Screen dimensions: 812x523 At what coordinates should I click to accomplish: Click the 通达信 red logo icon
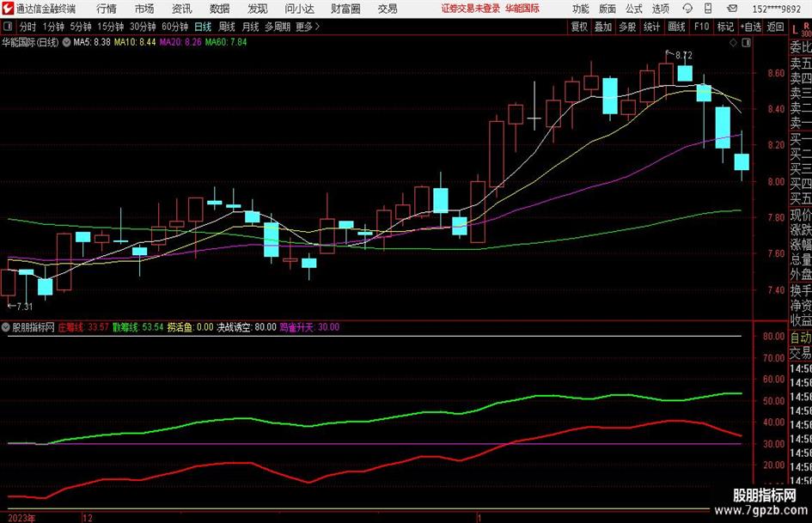[x=7, y=9]
